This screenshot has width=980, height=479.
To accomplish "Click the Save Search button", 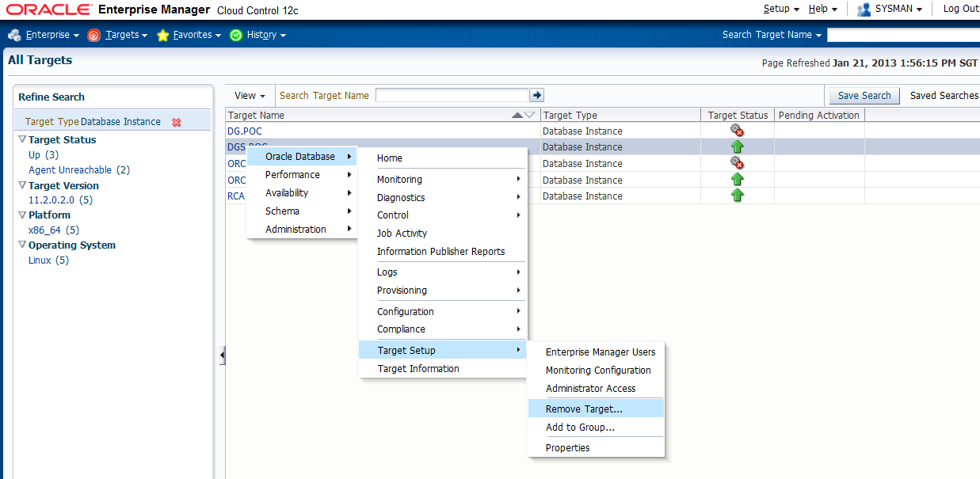I will [864, 96].
